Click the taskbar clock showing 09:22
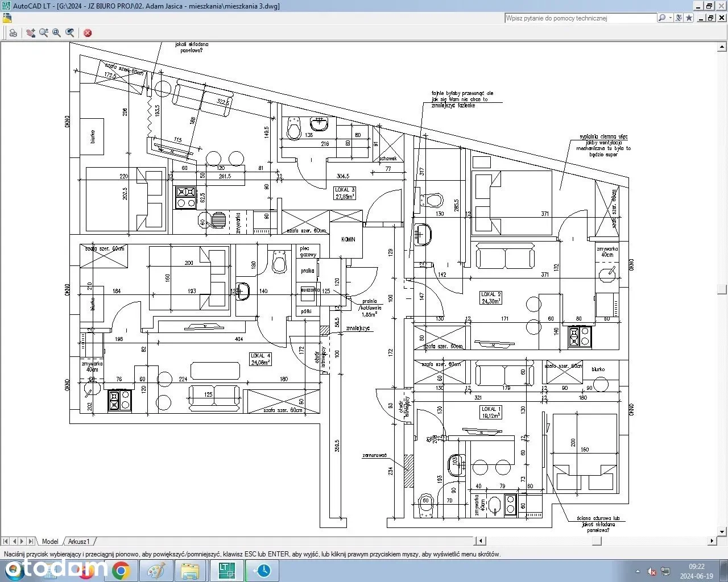Viewport: 728px width, 582px height. pyautogui.click(x=697, y=571)
